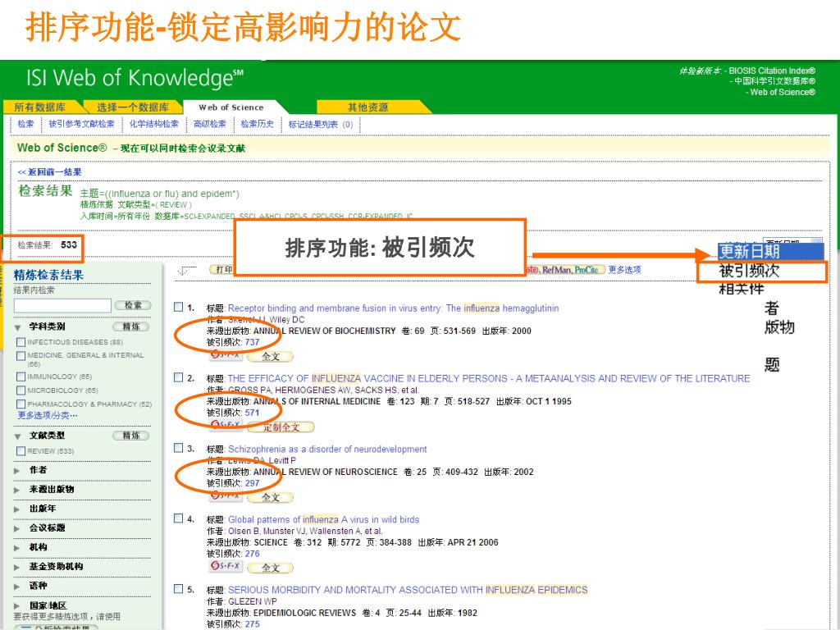The width and height of the screenshot is (840, 630).
Task: Open 更多选项 link in results toolbar
Action: pyautogui.click(x=624, y=269)
